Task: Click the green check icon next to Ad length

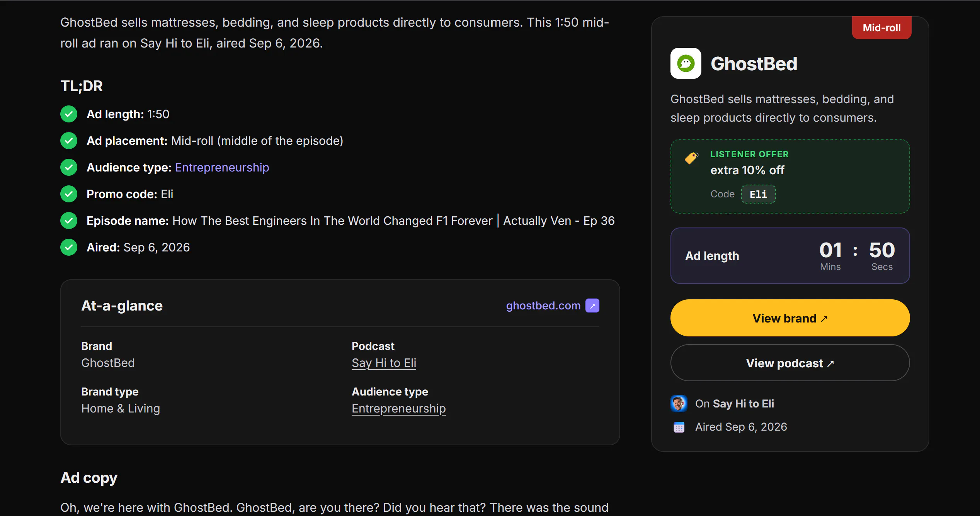Action: pyautogui.click(x=69, y=114)
